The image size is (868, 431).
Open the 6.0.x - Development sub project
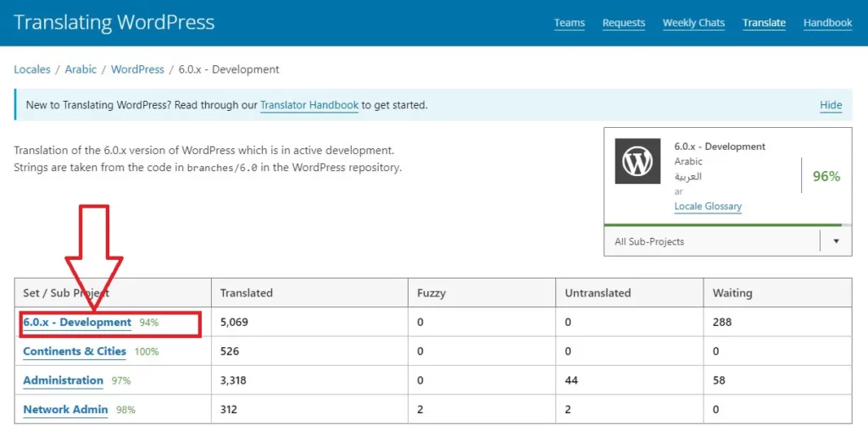click(x=77, y=323)
